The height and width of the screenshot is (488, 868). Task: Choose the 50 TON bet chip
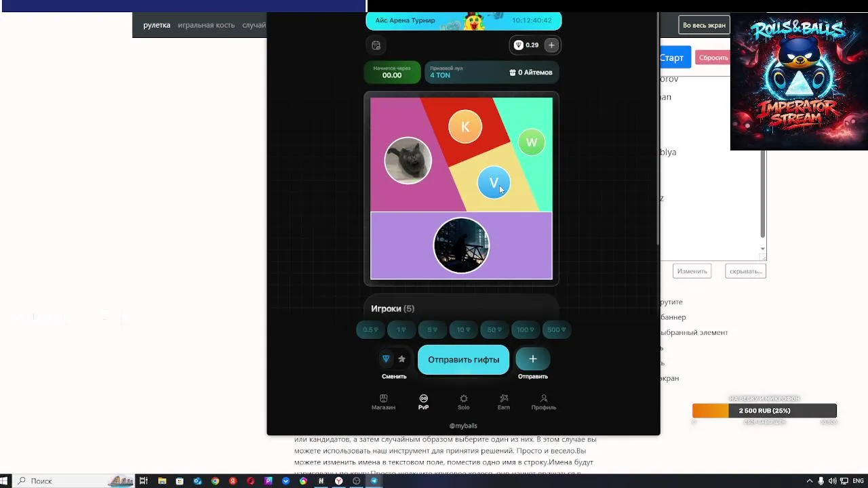coord(494,330)
